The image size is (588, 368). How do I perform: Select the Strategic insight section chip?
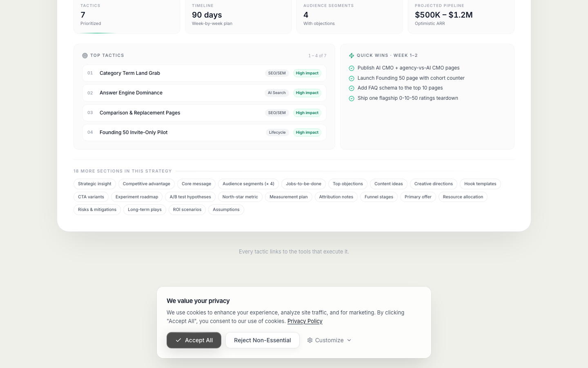coord(95,184)
